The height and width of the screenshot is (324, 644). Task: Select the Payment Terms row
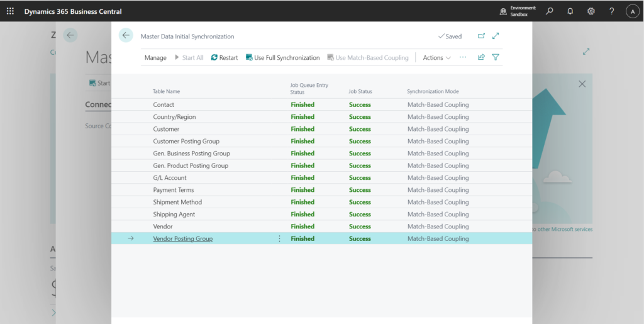point(321,190)
